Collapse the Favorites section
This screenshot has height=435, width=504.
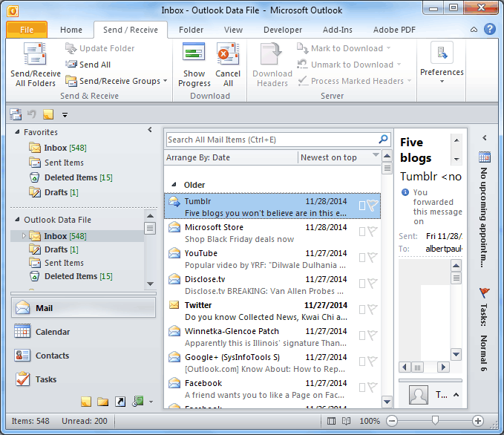(17, 132)
